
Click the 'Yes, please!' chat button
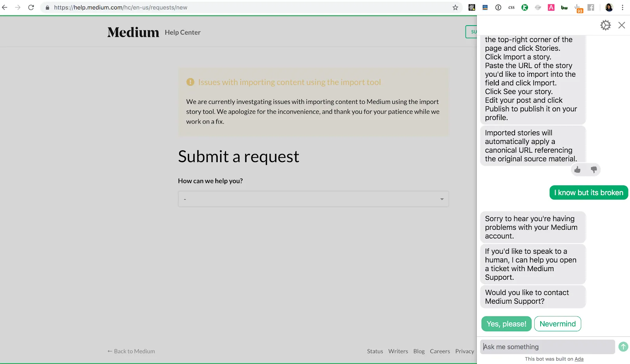506,324
